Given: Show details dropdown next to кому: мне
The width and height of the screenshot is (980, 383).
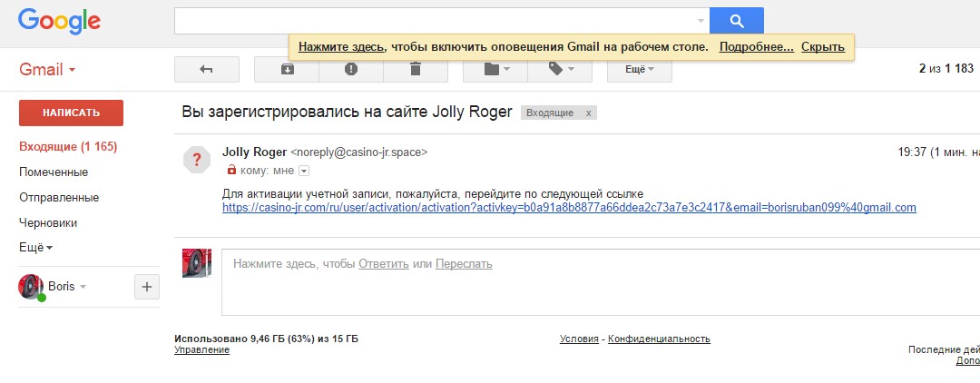Looking at the screenshot, I should coord(304,171).
